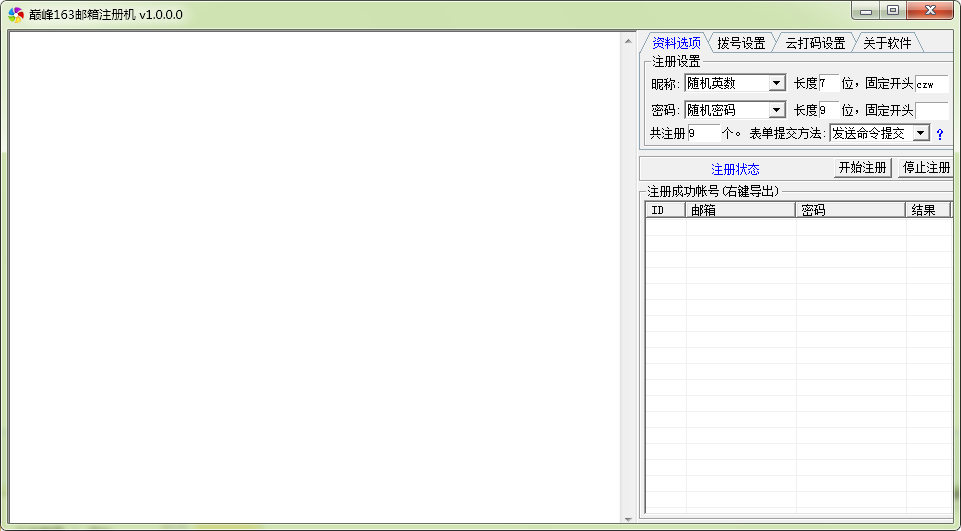The image size is (961, 531).
Task: Expand the 昵称 随机英数 dropdown
Action: pyautogui.click(x=777, y=83)
